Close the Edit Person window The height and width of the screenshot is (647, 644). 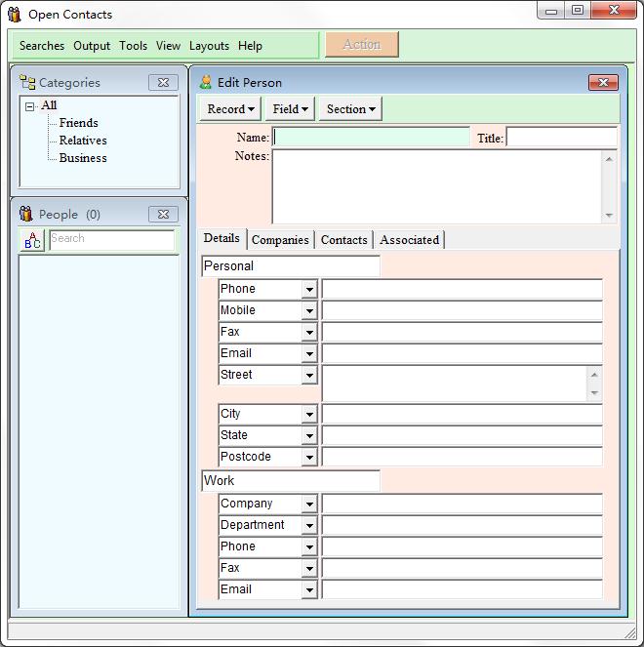[603, 83]
